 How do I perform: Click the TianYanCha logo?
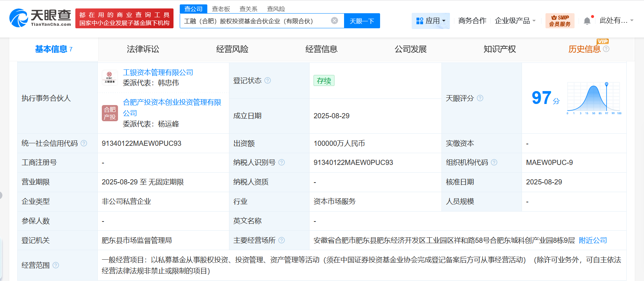40,18
